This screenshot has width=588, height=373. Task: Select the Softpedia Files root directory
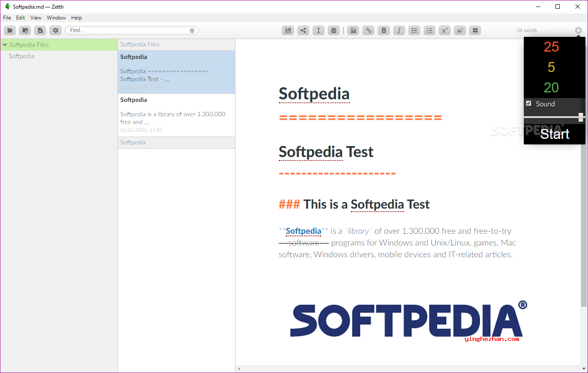pos(59,45)
